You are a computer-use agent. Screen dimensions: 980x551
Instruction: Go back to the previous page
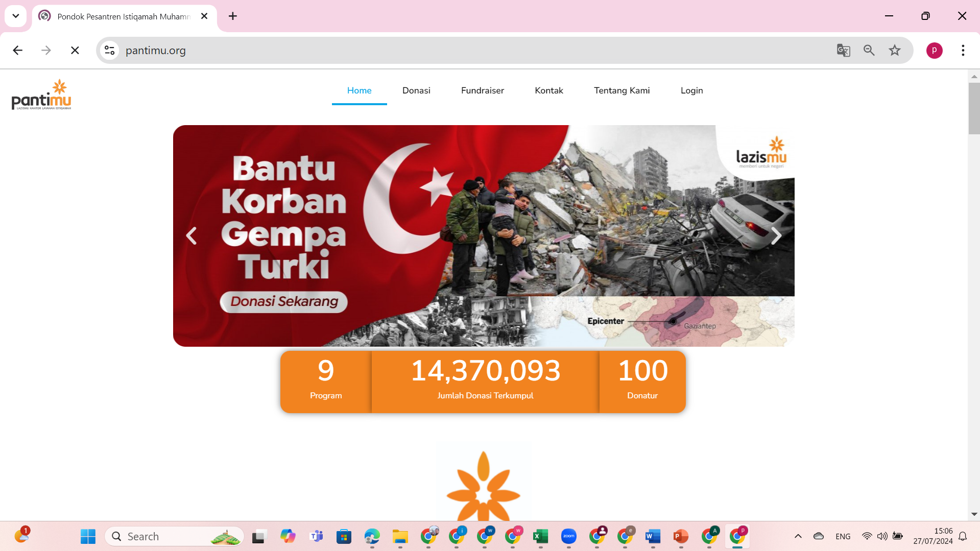pyautogui.click(x=18, y=50)
